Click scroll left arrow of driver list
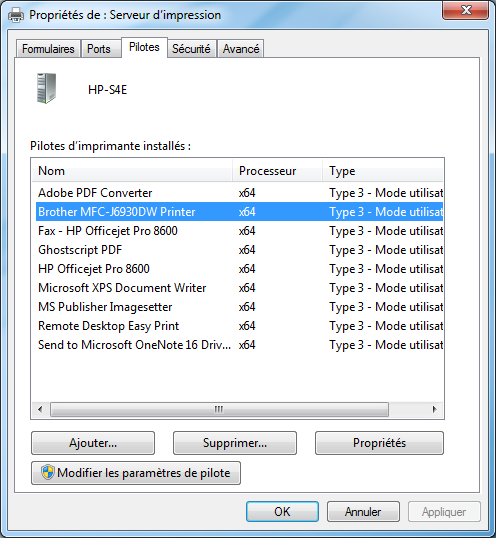This screenshot has height=538, width=496. 40,409
